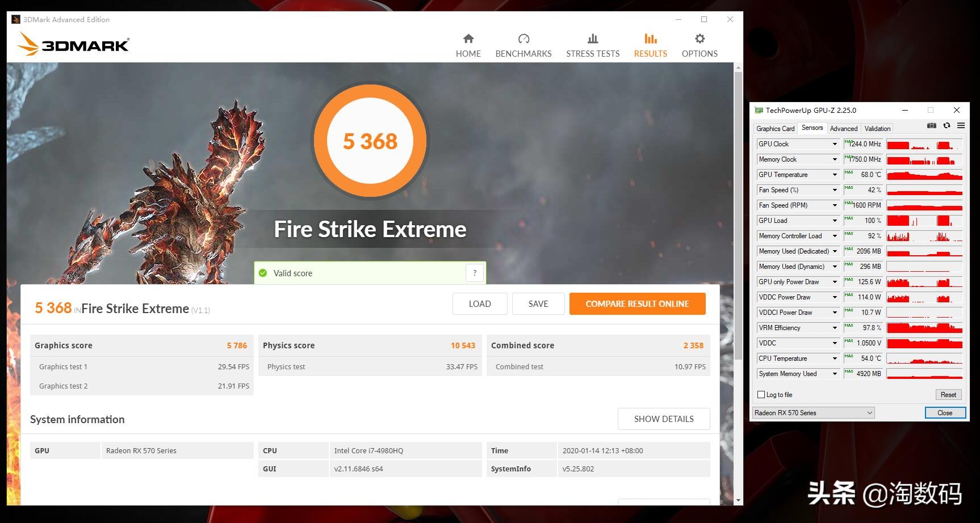Viewport: 980px width, 523px height.
Task: Open the Memory Controller Load dropdown
Action: 835,236
